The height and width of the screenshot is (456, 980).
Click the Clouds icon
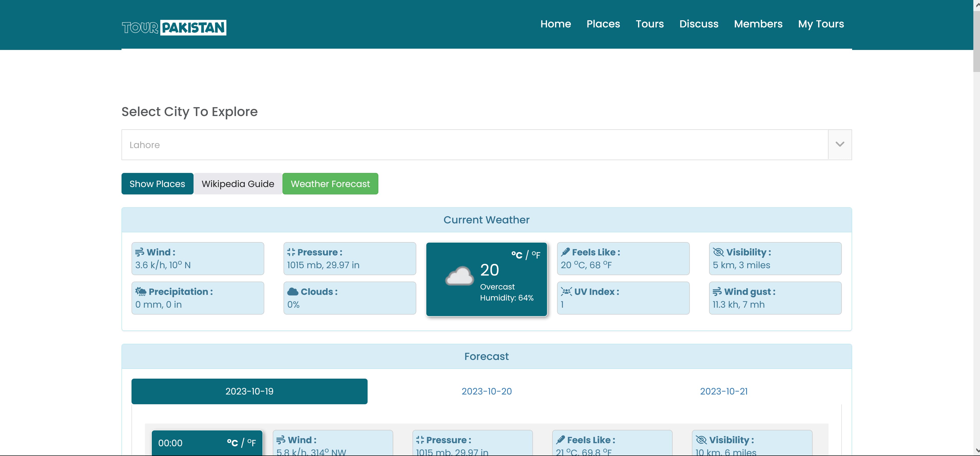point(292,292)
